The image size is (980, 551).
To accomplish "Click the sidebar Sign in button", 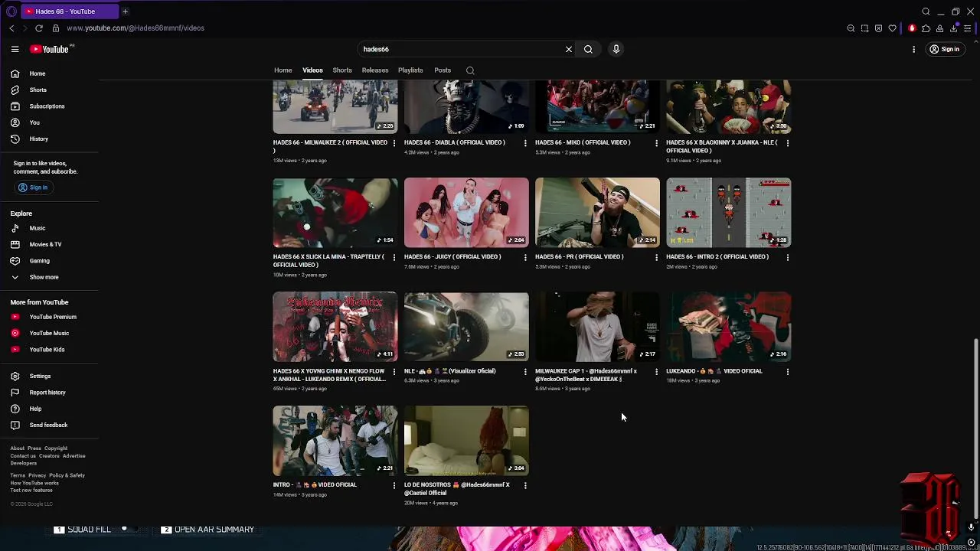I will 33,187.
